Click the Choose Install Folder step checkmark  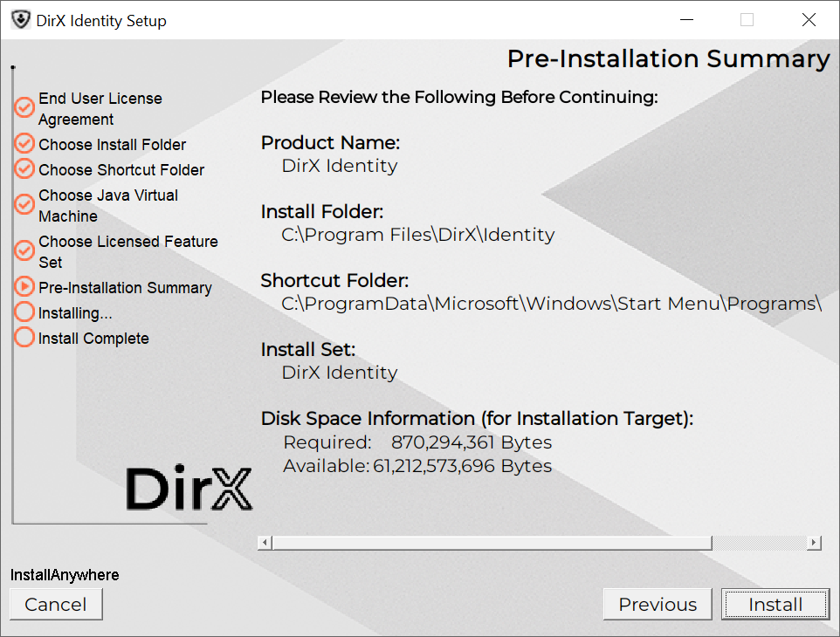tap(24, 144)
